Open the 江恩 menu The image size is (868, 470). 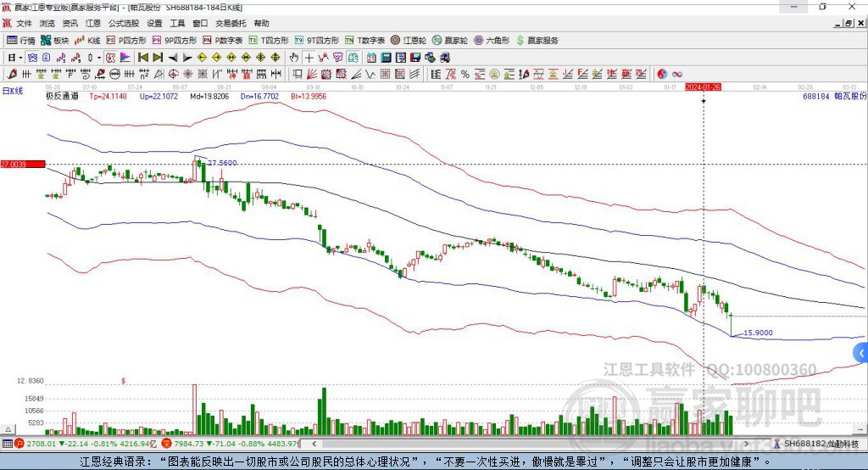point(92,23)
